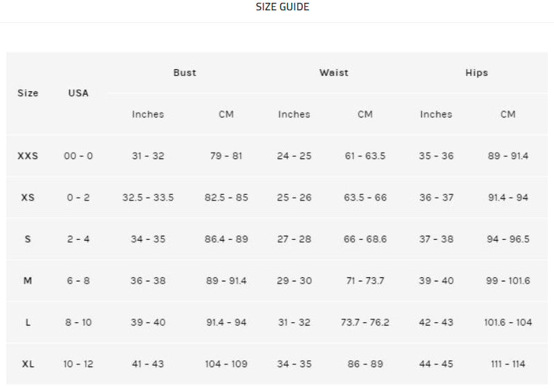Click the USA column header
The width and height of the screenshot is (554, 392).
tap(78, 93)
